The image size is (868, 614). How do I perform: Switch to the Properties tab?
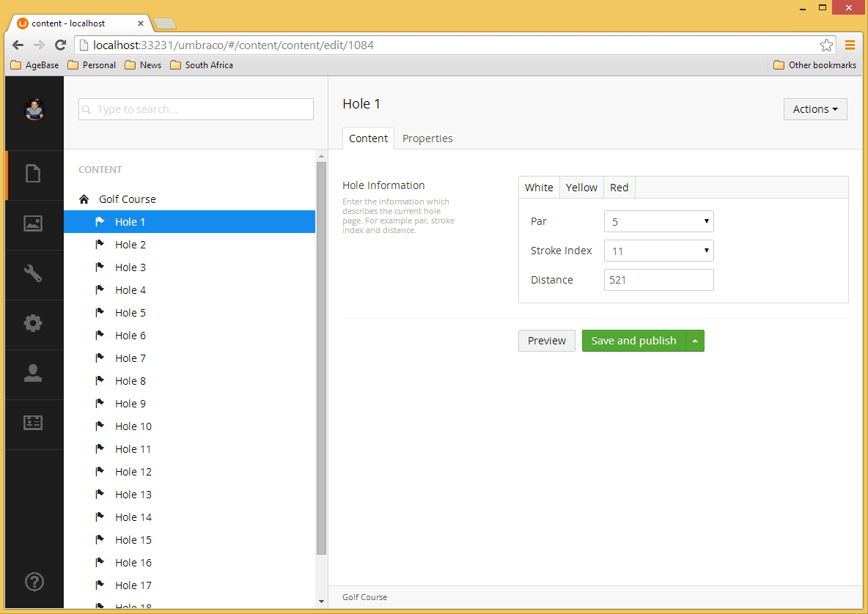click(427, 138)
